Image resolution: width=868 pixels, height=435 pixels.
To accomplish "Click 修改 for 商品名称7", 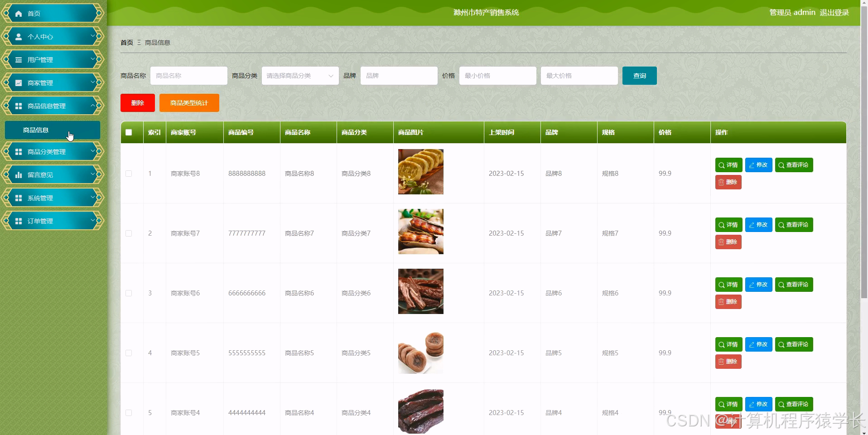I will 758,225.
